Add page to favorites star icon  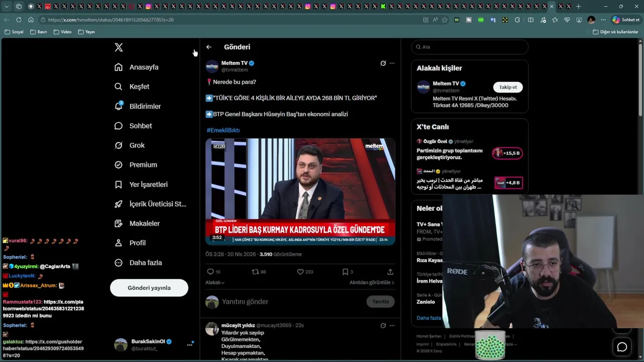click(x=445, y=20)
